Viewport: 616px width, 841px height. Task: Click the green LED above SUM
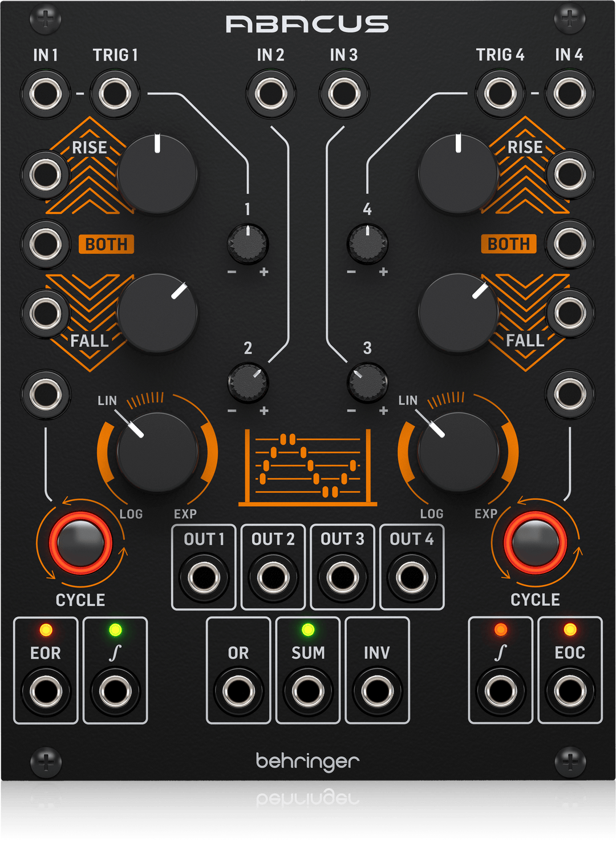click(x=308, y=630)
